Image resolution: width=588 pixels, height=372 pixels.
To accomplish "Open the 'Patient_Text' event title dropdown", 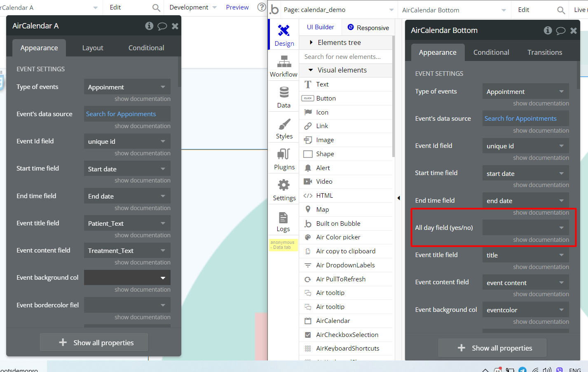I will (127, 223).
